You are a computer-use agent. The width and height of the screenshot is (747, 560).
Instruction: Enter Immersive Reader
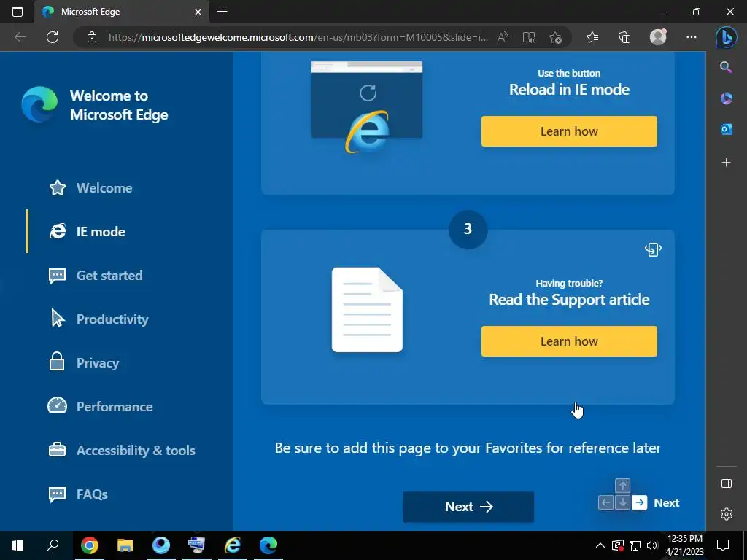point(529,37)
